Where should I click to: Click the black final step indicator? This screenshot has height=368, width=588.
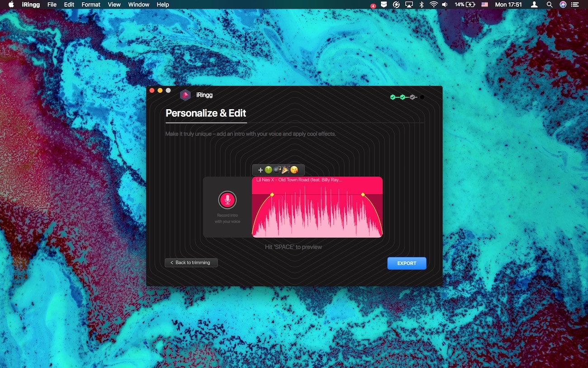point(422,97)
